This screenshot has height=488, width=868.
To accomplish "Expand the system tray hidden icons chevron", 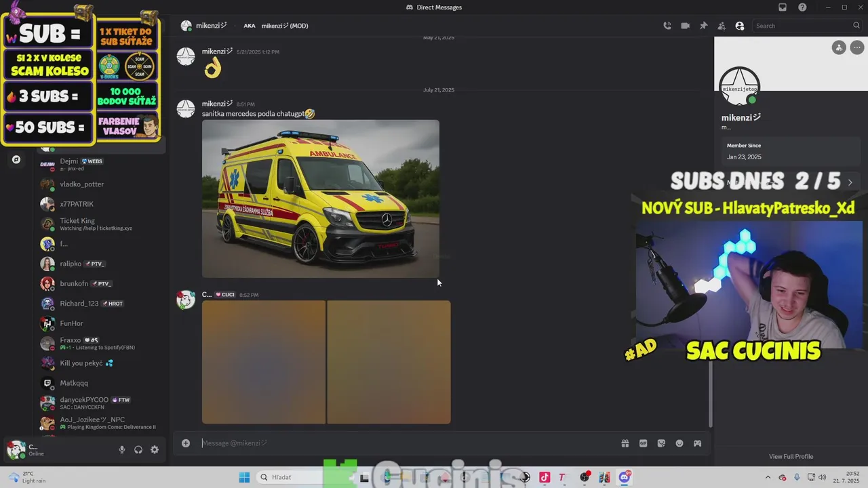I will (x=768, y=477).
